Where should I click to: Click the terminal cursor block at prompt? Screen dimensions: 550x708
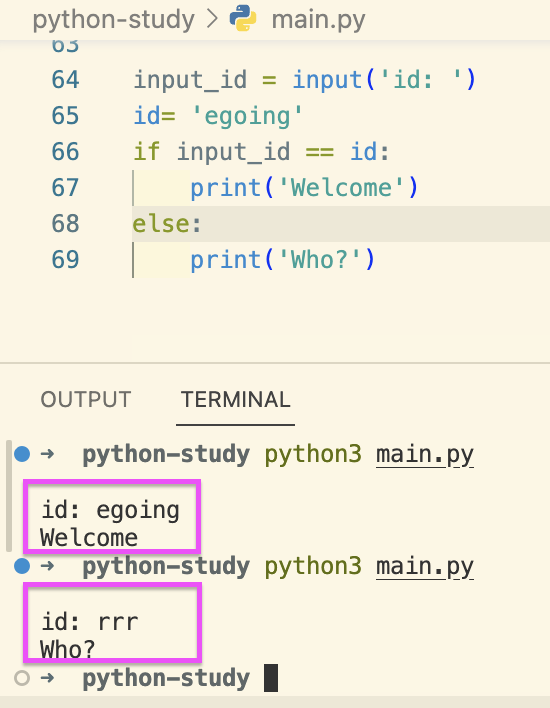tap(271, 678)
